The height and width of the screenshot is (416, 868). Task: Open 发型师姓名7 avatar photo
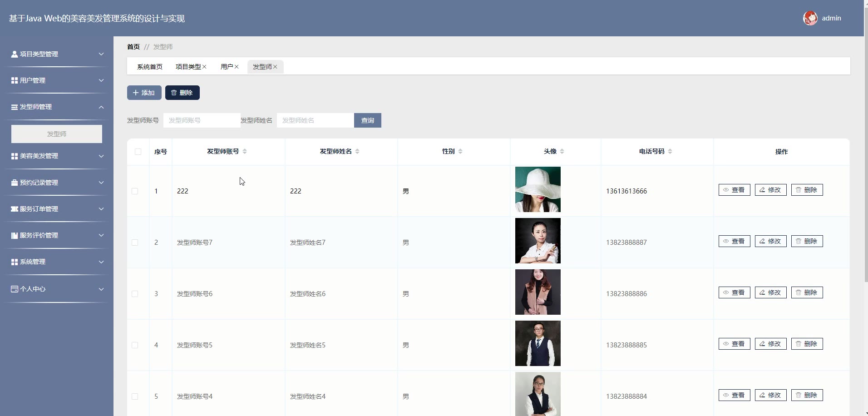[x=538, y=241]
